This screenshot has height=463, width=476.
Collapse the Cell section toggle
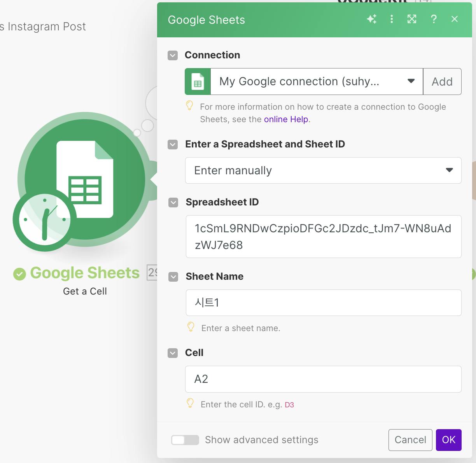(173, 353)
